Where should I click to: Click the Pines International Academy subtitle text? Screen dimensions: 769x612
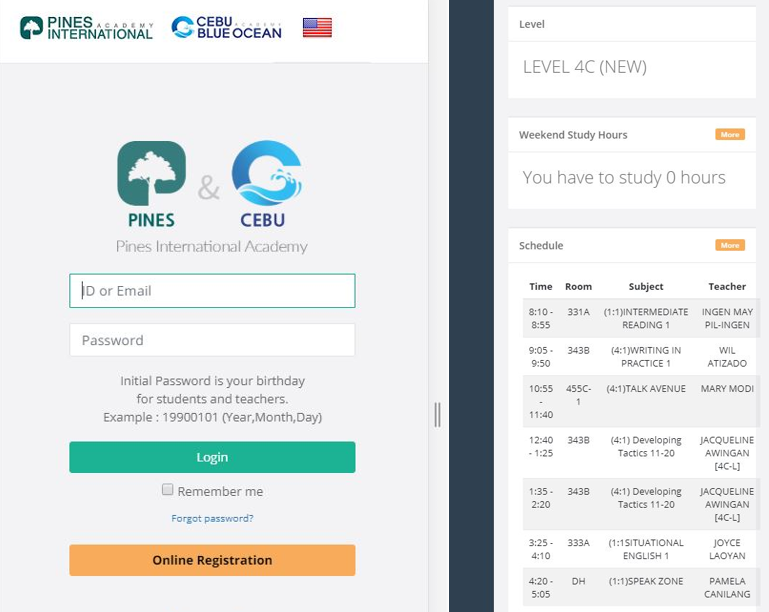(x=212, y=246)
